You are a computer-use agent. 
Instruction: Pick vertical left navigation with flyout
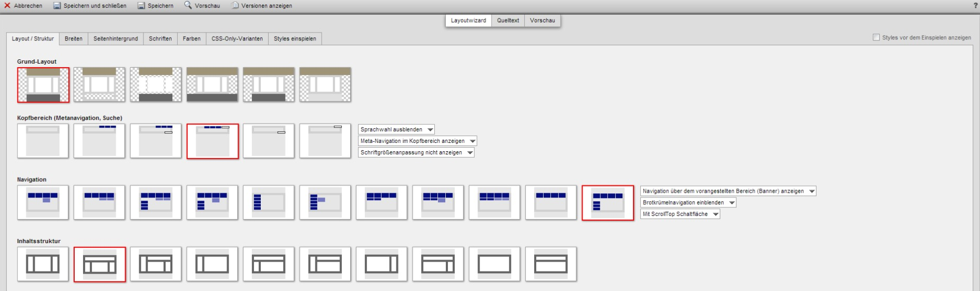click(325, 202)
